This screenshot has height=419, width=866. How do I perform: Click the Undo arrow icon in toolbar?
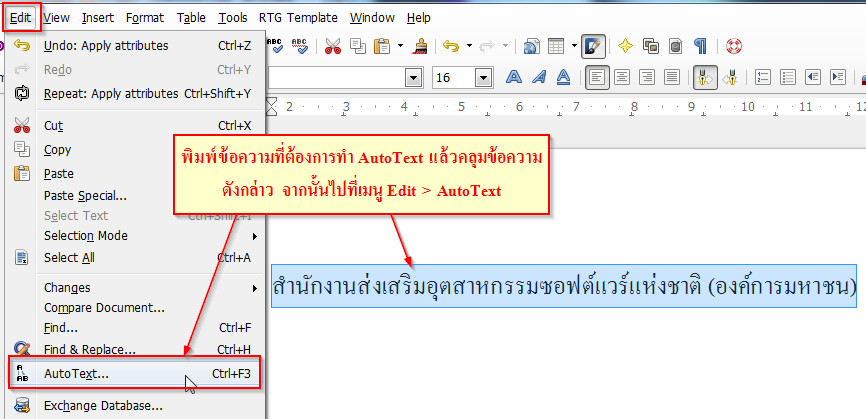pyautogui.click(x=451, y=46)
